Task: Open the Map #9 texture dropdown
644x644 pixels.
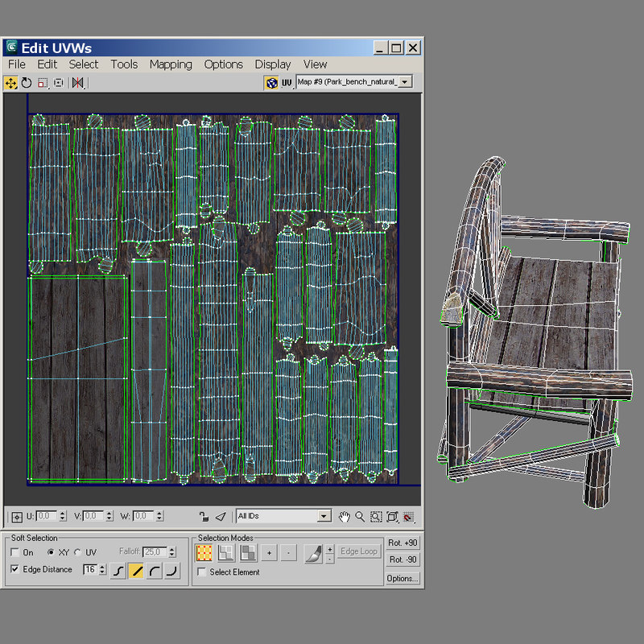Action: coord(404,82)
